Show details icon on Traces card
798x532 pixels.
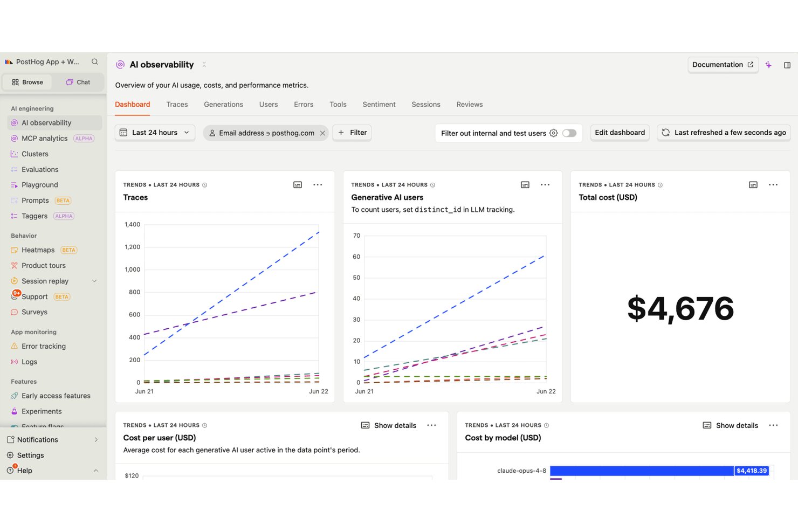click(298, 185)
